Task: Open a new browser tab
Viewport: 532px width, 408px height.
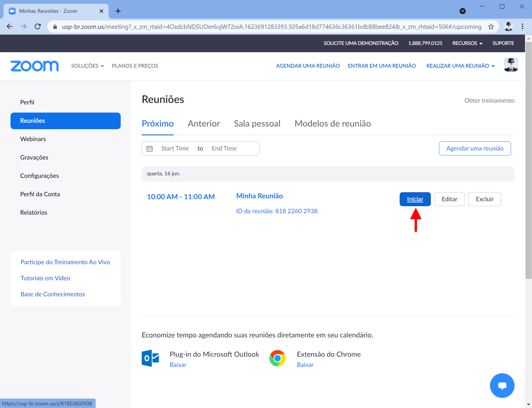Action: tap(118, 11)
